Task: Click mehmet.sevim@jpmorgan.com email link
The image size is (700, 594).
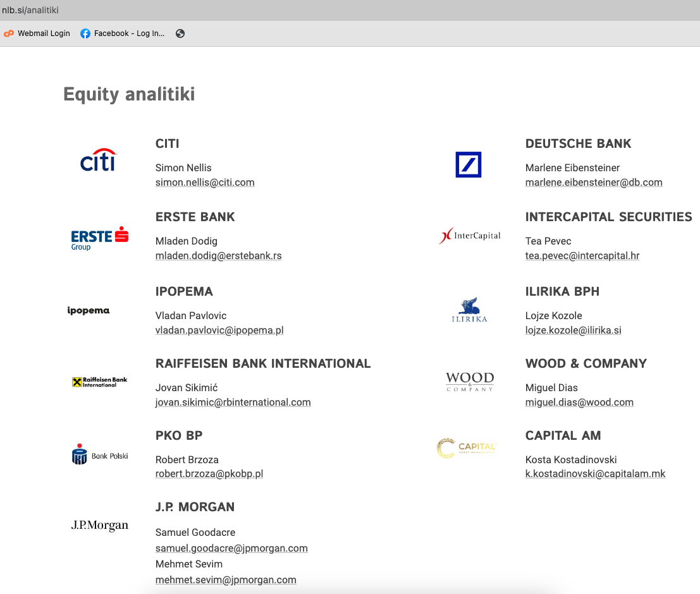Action: pyautogui.click(x=226, y=579)
